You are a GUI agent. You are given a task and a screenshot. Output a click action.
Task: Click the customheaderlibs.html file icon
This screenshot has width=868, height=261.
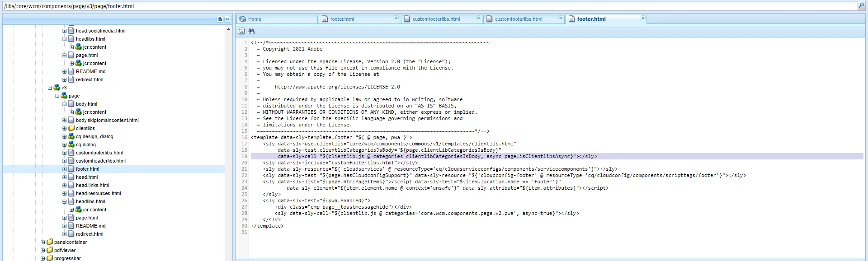(71, 161)
